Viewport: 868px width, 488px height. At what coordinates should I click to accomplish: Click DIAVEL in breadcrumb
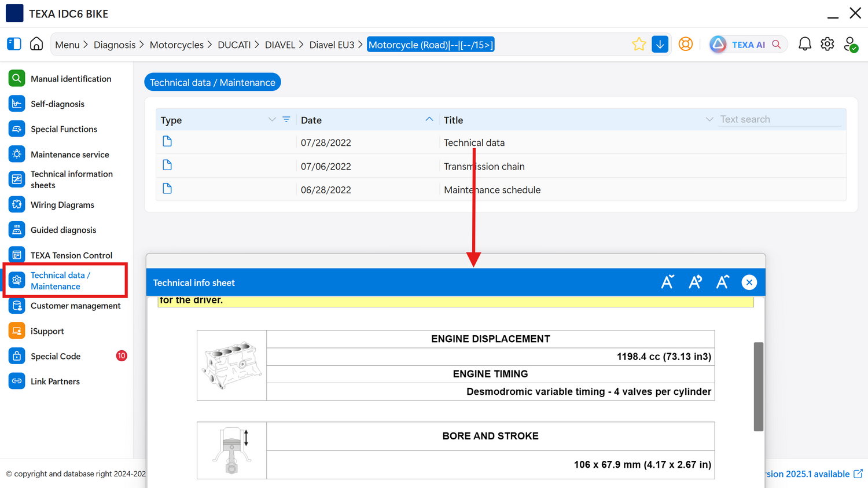pyautogui.click(x=280, y=45)
